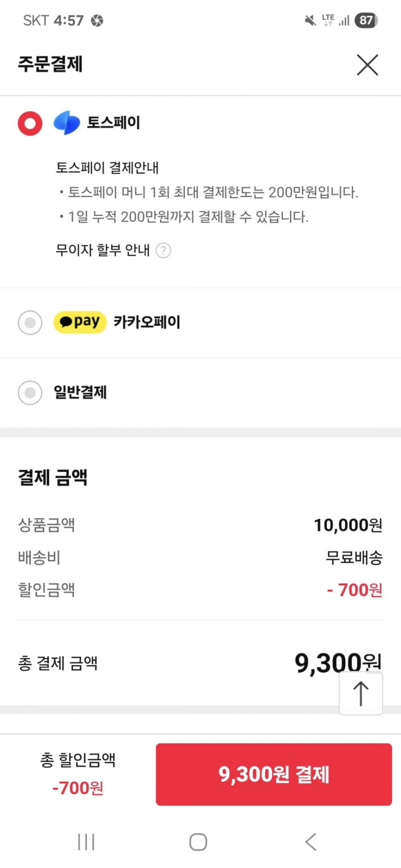
Task: Select the 토스페이 radio button
Action: [30, 123]
